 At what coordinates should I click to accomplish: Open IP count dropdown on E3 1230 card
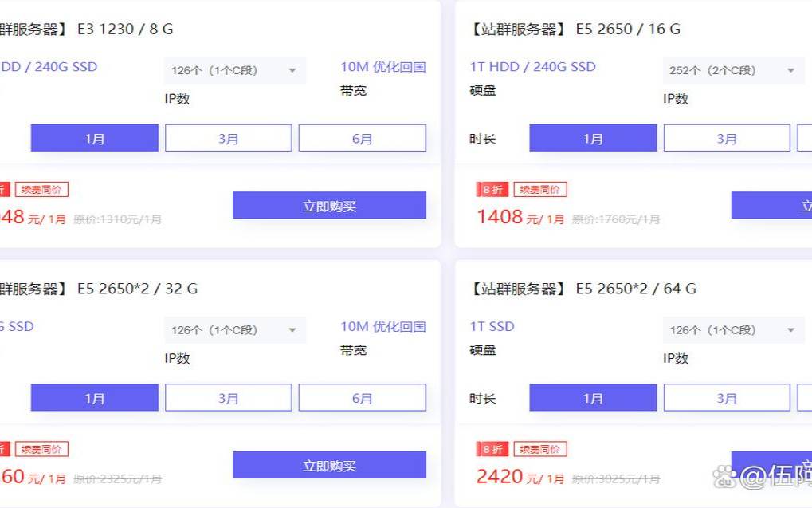pos(234,70)
